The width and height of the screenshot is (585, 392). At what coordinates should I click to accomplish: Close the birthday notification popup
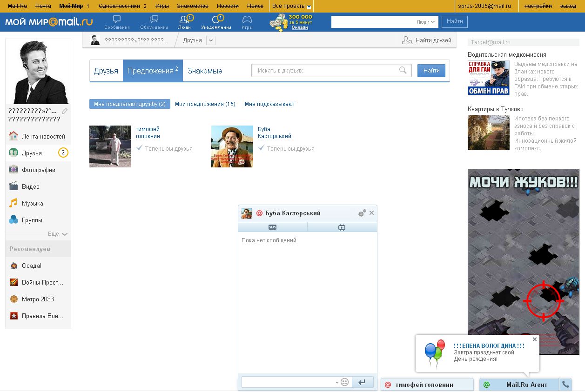pos(534,339)
